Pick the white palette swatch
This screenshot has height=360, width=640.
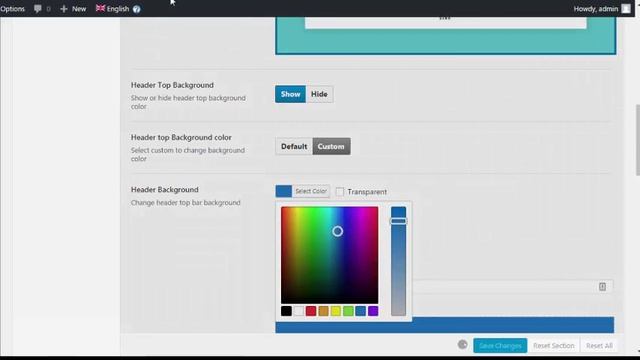coord(299,311)
